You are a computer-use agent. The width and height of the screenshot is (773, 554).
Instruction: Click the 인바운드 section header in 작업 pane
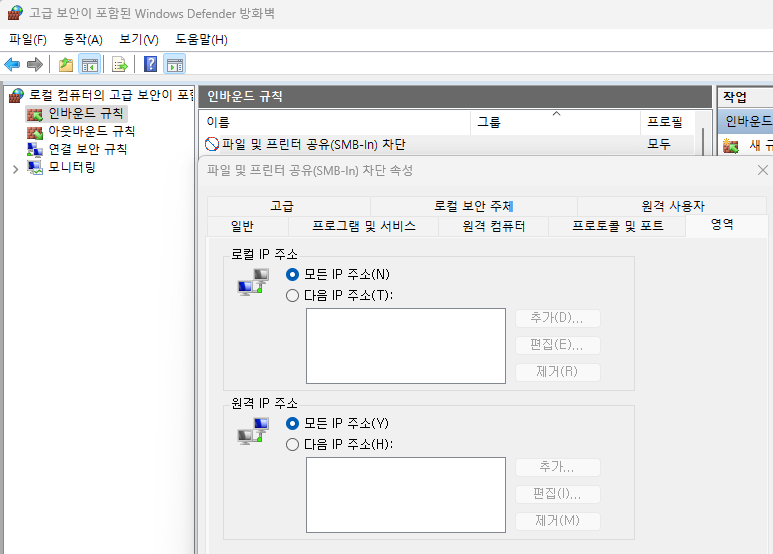pyautogui.click(x=745, y=121)
